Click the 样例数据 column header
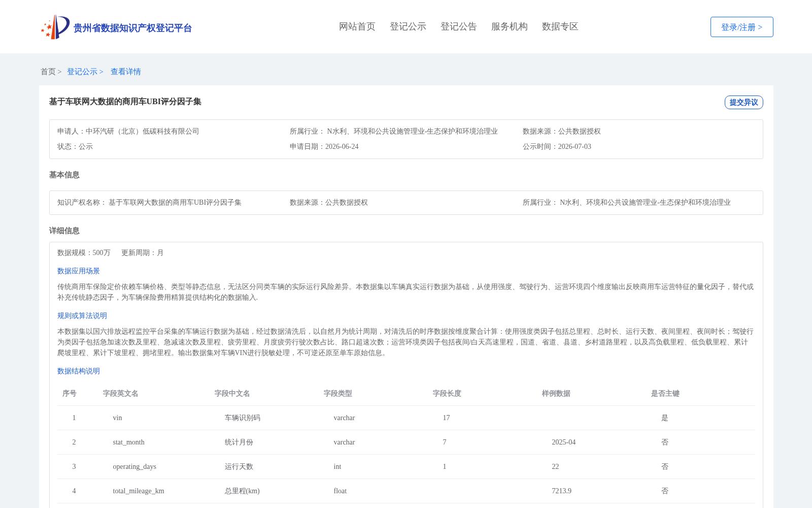Screen dimensions: 812x508 coord(556,393)
